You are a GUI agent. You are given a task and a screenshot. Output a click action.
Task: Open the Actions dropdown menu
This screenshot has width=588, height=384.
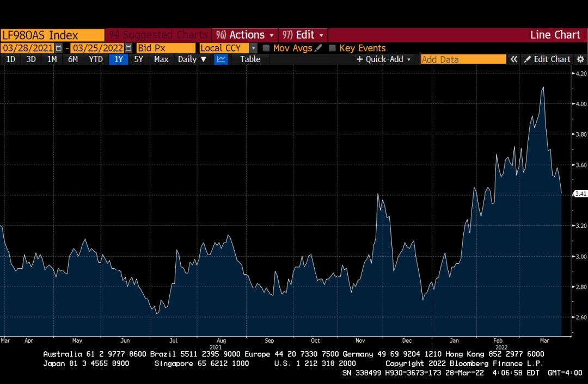244,35
